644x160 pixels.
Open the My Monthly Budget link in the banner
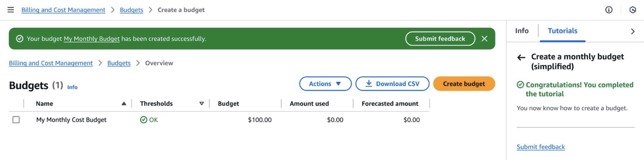92,39
